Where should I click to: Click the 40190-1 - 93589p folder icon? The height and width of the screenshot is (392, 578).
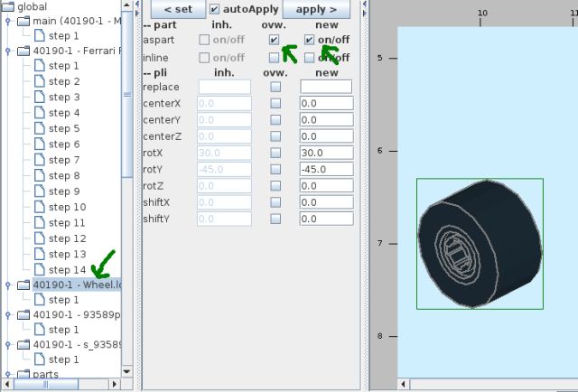(x=23, y=315)
